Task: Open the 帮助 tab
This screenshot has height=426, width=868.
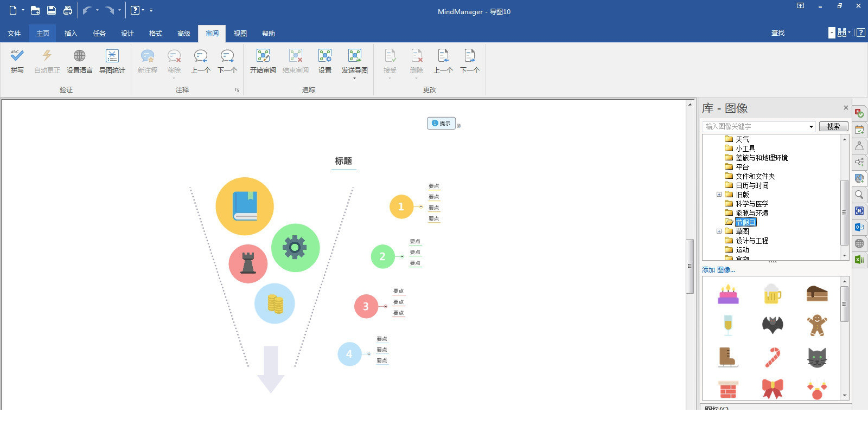Action: click(269, 34)
